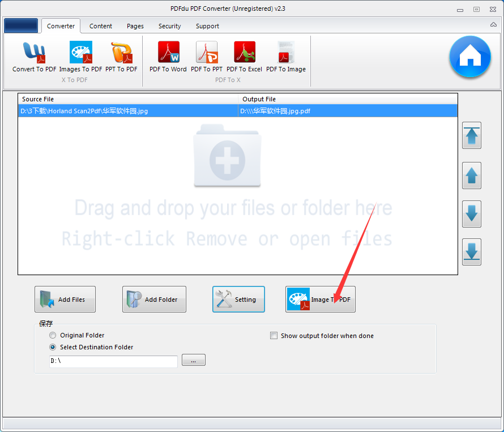Enable the Show output folder when done checkbox

tap(274, 336)
